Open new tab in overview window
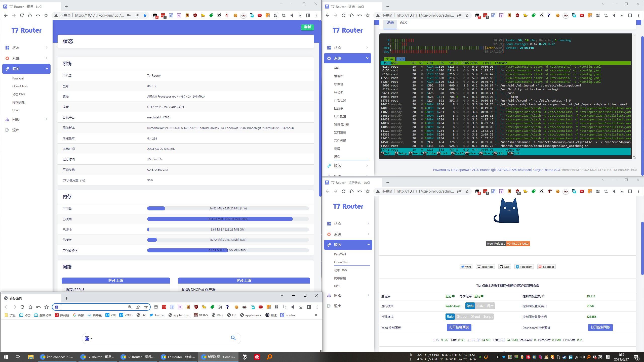The height and width of the screenshot is (362, 644). pos(66,7)
